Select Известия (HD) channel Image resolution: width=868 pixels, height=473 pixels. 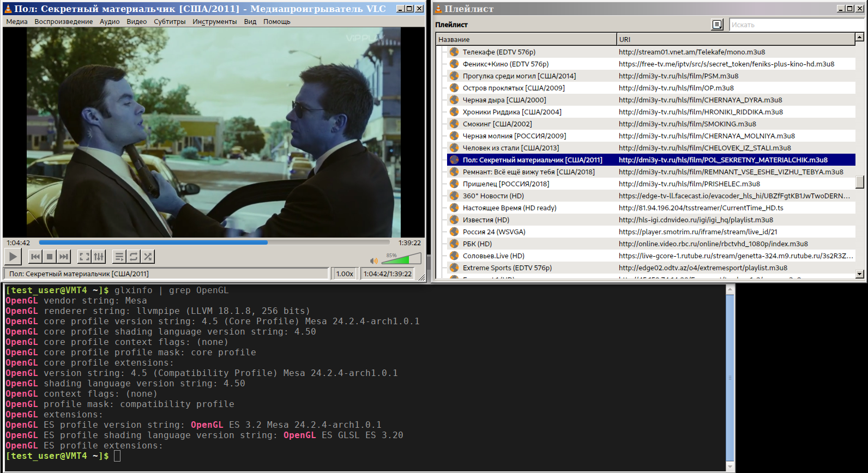[651, 220]
